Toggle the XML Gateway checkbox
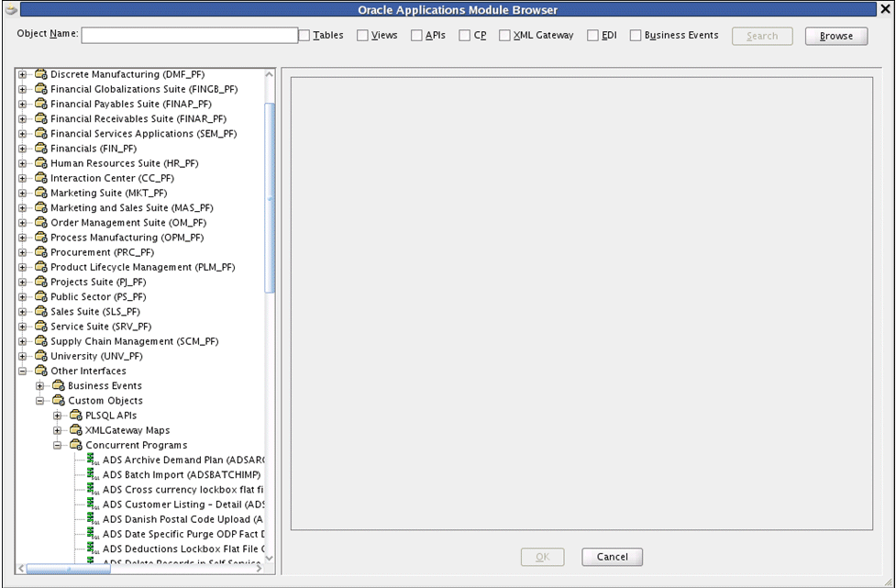The width and height of the screenshot is (896, 588). [x=504, y=36]
